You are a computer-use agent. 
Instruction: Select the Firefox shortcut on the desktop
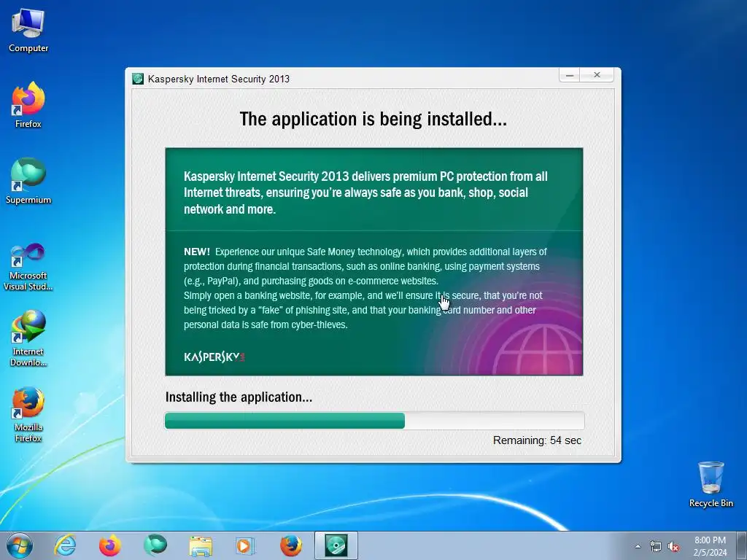[x=28, y=105]
